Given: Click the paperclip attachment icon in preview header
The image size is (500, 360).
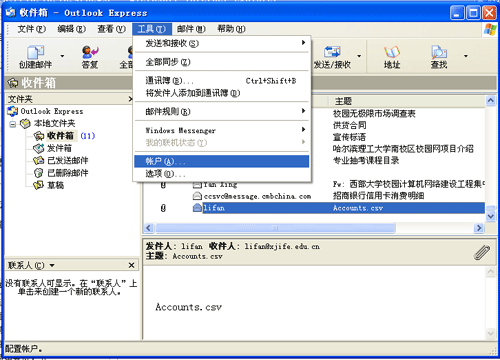Looking at the screenshot, I should 482,252.
